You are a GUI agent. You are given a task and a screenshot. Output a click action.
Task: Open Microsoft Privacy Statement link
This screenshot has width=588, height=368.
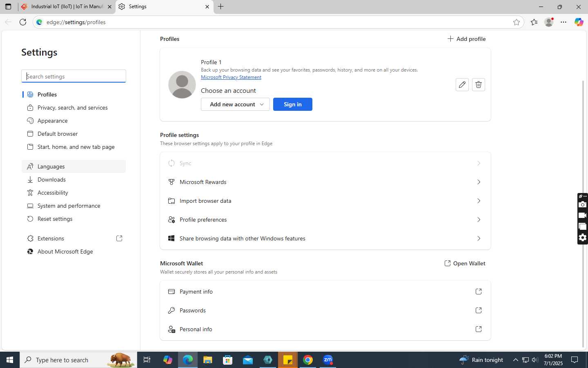231,77
